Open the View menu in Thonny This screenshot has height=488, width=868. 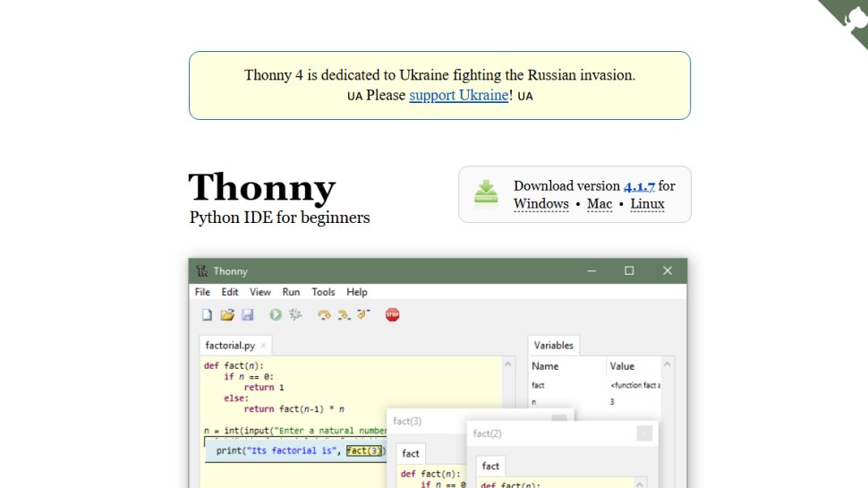click(260, 292)
